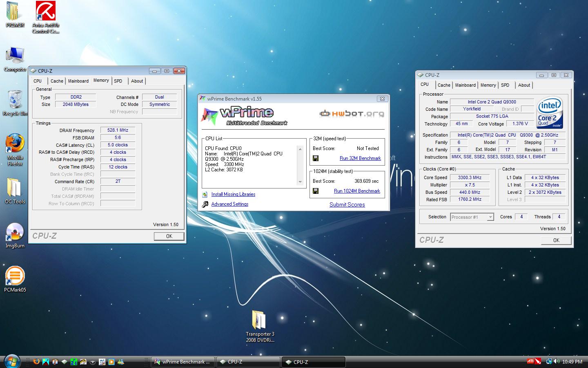Click the FSB:DRAM 5:6 value
588x368 pixels.
(x=118, y=138)
